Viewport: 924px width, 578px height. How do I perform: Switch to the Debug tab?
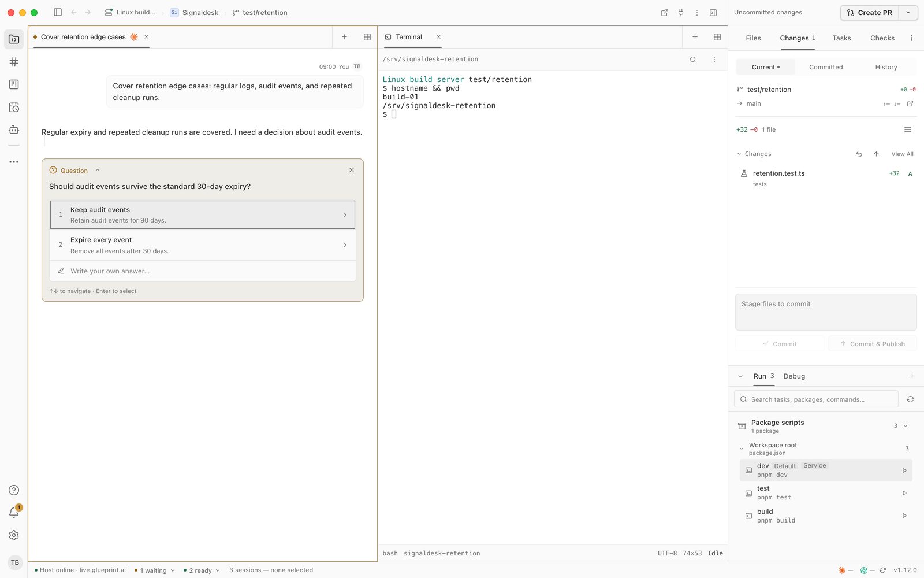(794, 376)
